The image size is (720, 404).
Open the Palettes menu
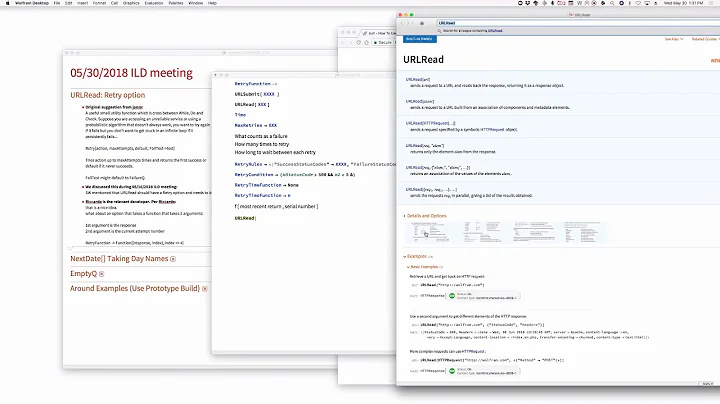point(176,3)
